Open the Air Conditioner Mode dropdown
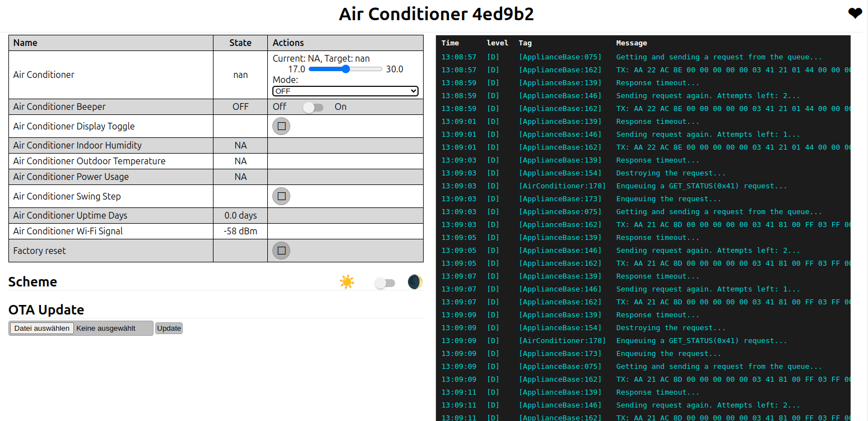Viewport: 868px width, 421px height. tap(345, 91)
